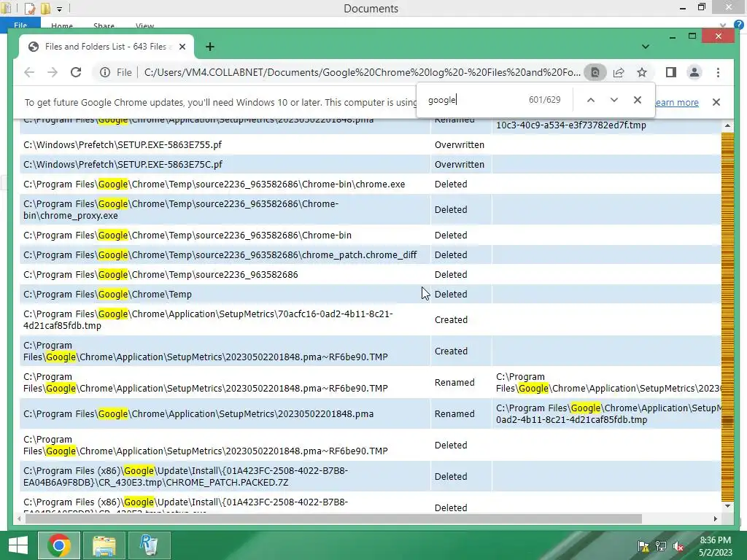Click the chrome_proxy.exe path row

click(181, 210)
